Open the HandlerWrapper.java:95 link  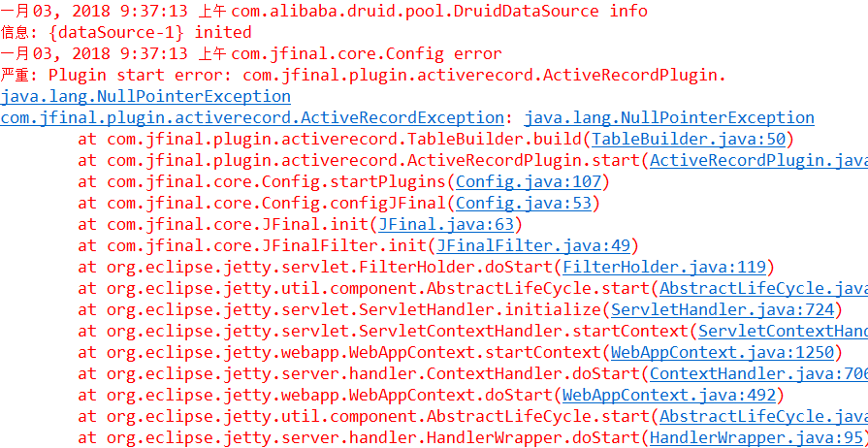[x=755, y=437]
